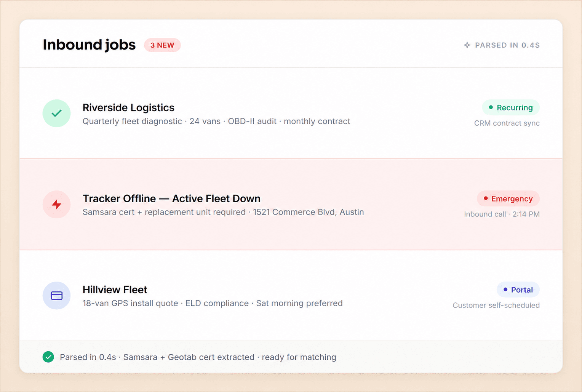Image resolution: width=582 pixels, height=392 pixels.
Task: Click the Quarterly fleet diagnostic description text
Action: point(216,121)
